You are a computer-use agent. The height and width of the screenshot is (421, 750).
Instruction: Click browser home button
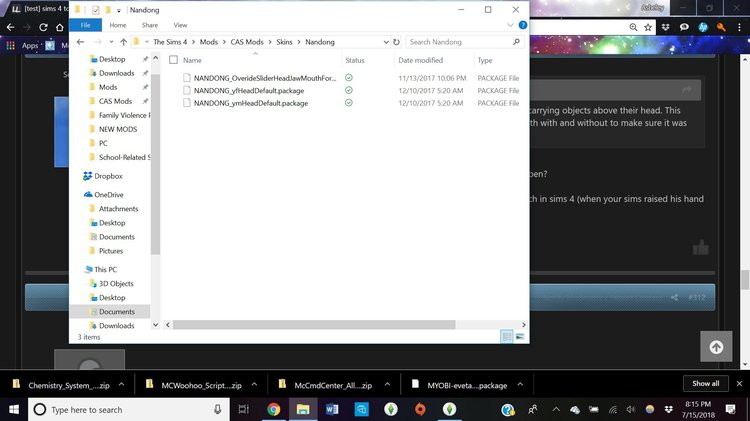[59, 27]
